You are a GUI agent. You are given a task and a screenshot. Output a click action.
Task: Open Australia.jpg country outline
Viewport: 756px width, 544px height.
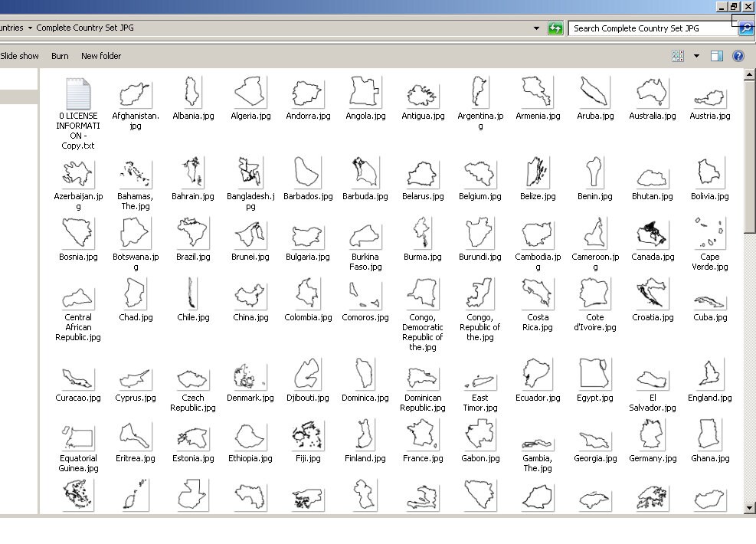coord(651,92)
